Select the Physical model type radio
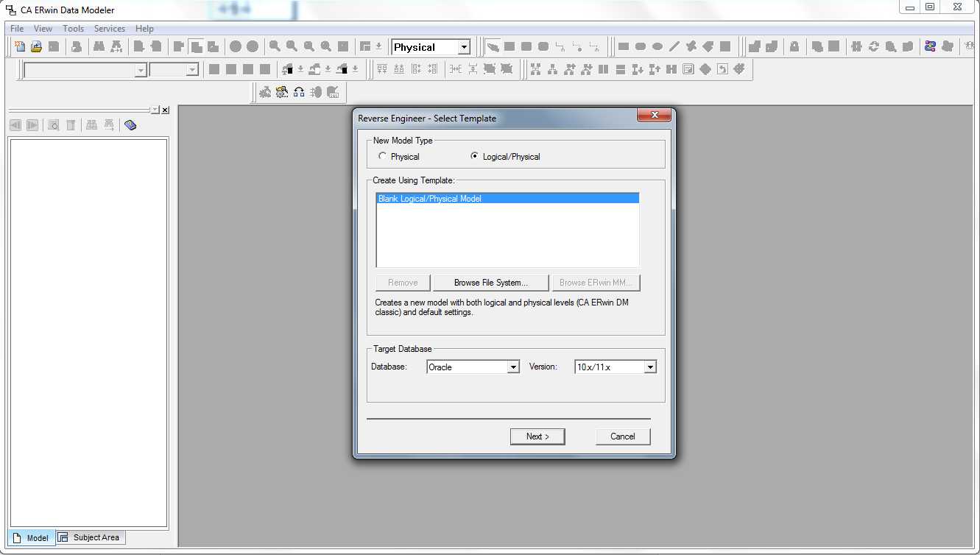The height and width of the screenshot is (555, 980). click(381, 156)
